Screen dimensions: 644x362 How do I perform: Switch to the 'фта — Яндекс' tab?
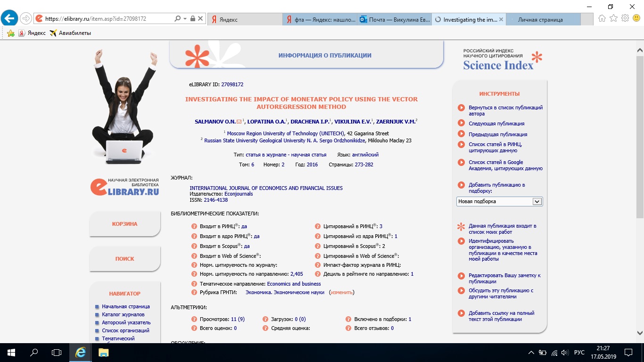[x=320, y=19]
